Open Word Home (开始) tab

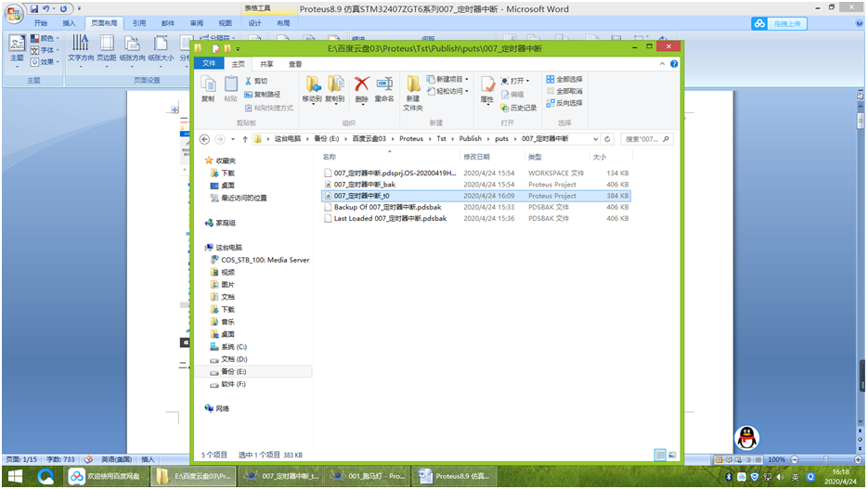(x=41, y=23)
